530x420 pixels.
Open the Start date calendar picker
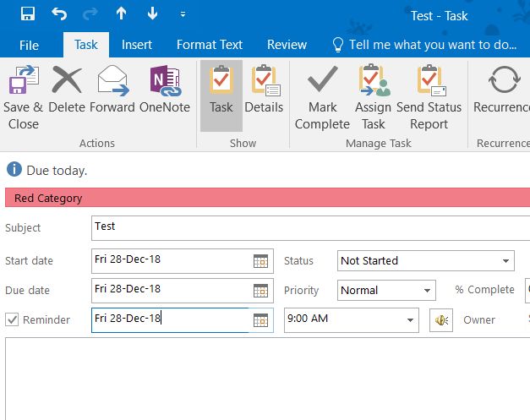(x=260, y=261)
